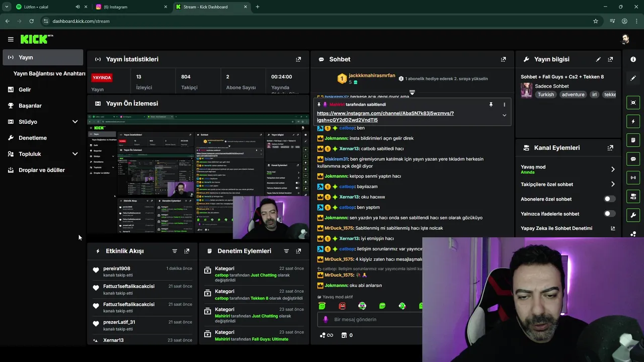Click prezerLatif_31 in Etkinlik Akışı
The image size is (644, 362).
tap(119, 322)
